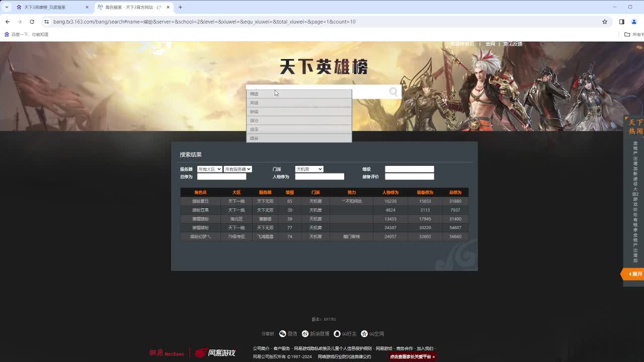Share to 微信 icon in footer
The height and width of the screenshot is (362, 644).
283,334
